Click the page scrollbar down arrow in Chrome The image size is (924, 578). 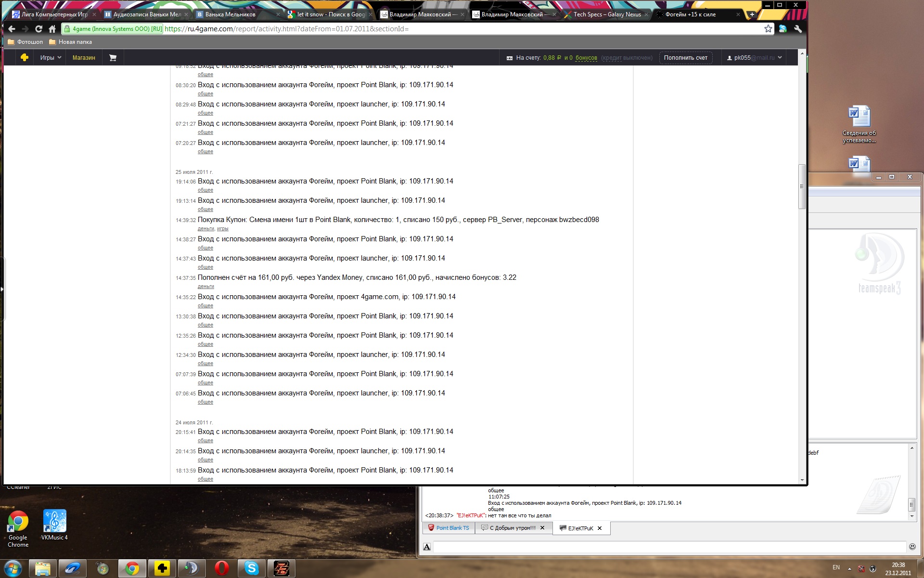[802, 480]
